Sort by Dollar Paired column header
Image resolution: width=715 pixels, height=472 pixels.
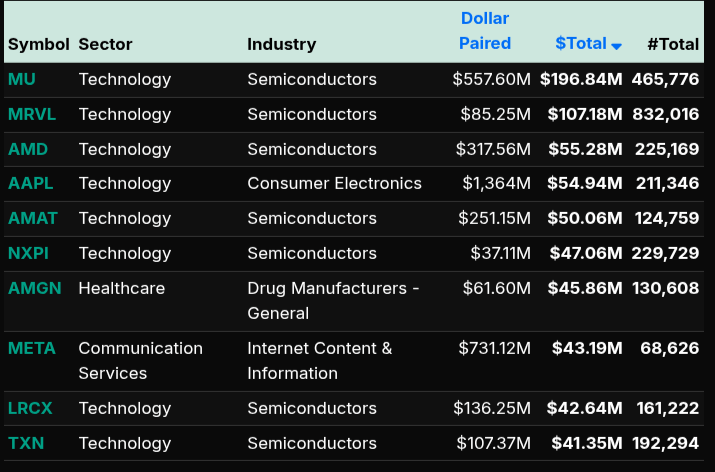click(485, 31)
